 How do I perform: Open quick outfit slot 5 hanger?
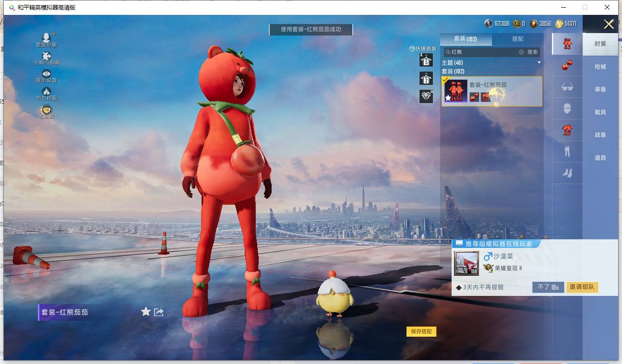[426, 60]
